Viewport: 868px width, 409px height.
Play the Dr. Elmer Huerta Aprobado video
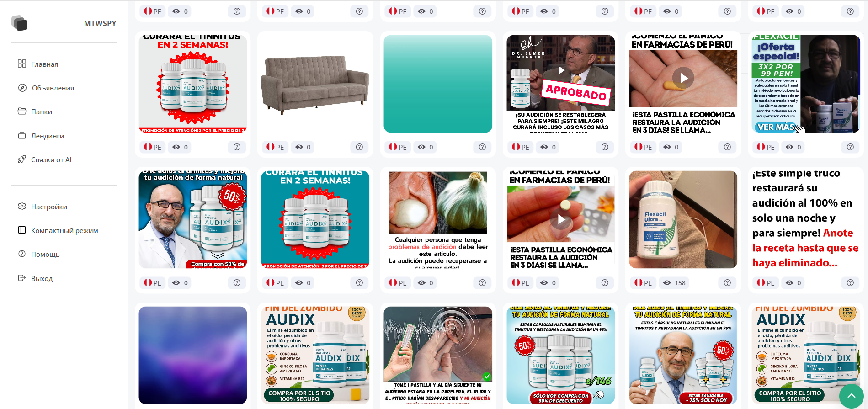point(561,70)
